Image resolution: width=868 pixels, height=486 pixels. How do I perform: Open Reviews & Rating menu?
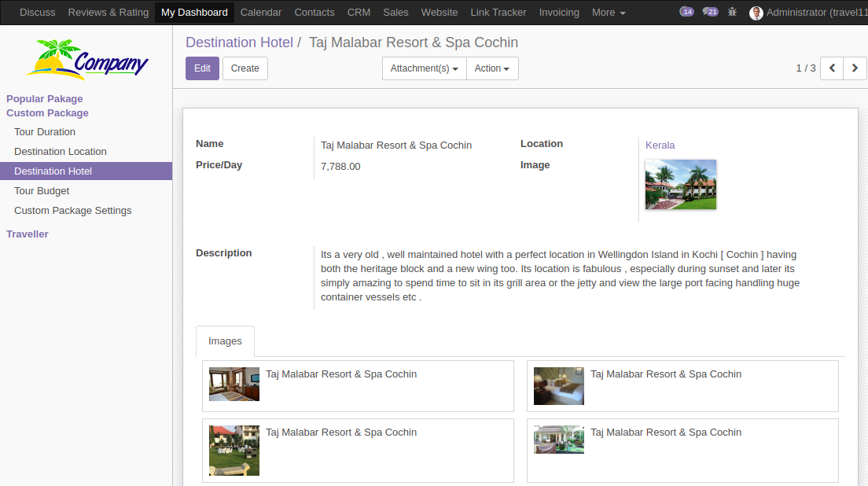[108, 12]
